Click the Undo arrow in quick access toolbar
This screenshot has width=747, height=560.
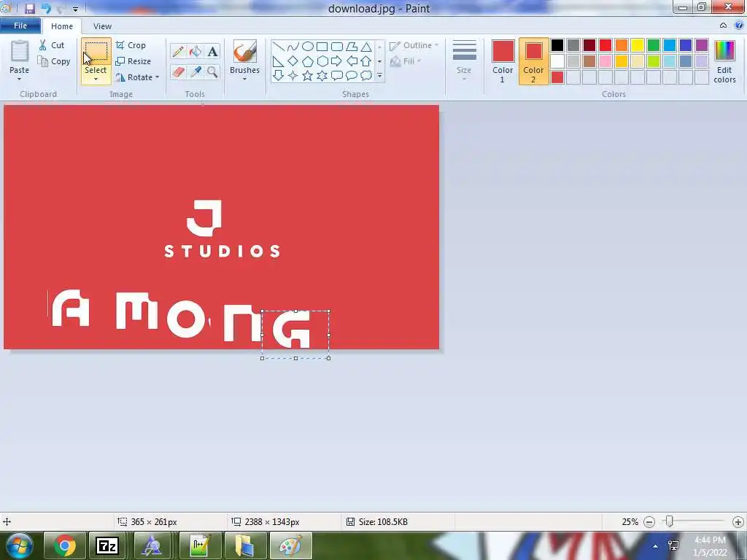tap(46, 9)
